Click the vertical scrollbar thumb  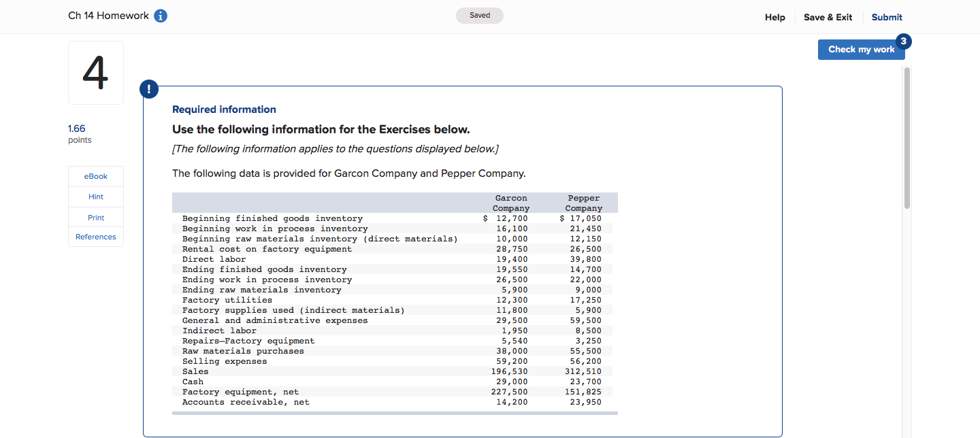click(906, 138)
